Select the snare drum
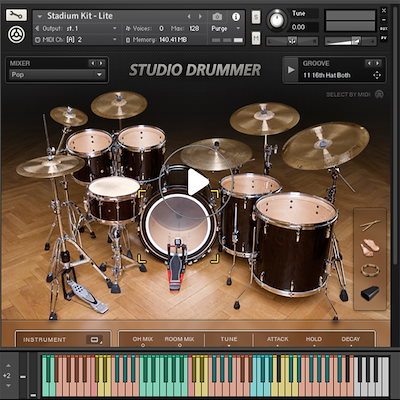The image size is (400, 400). pos(114,199)
